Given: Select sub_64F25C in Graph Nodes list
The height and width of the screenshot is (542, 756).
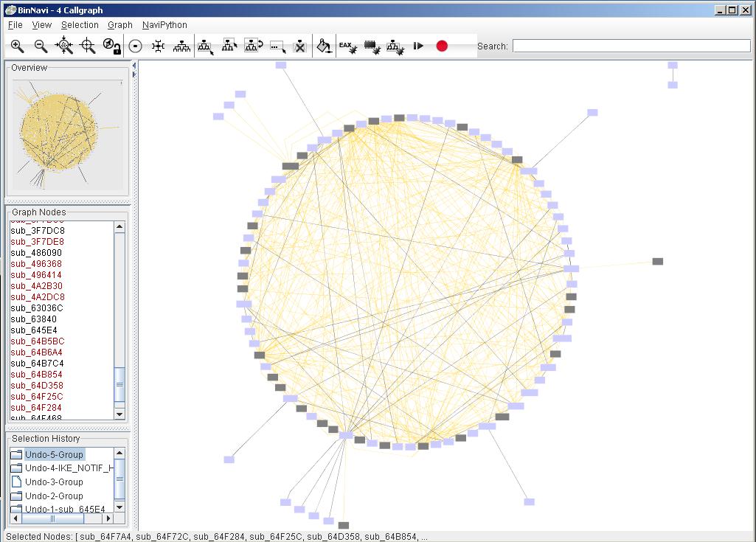Looking at the screenshot, I should tap(37, 397).
